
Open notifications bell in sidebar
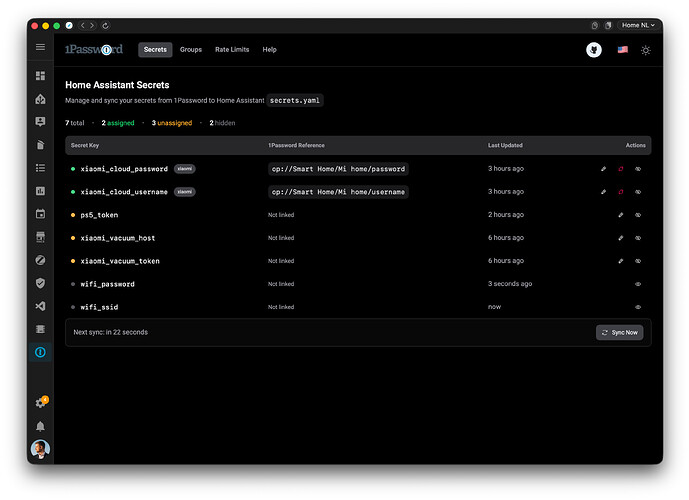[40, 426]
